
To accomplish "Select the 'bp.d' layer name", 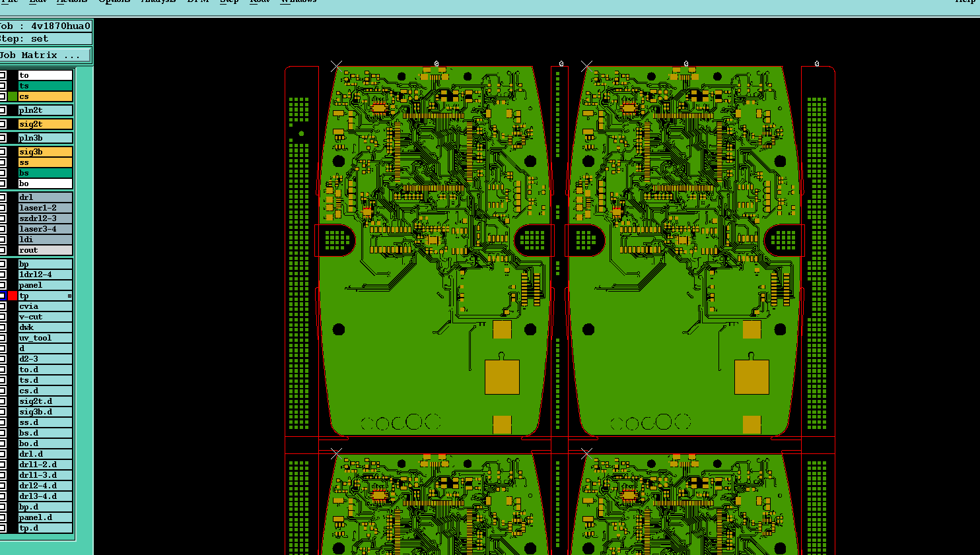I will [x=45, y=507].
